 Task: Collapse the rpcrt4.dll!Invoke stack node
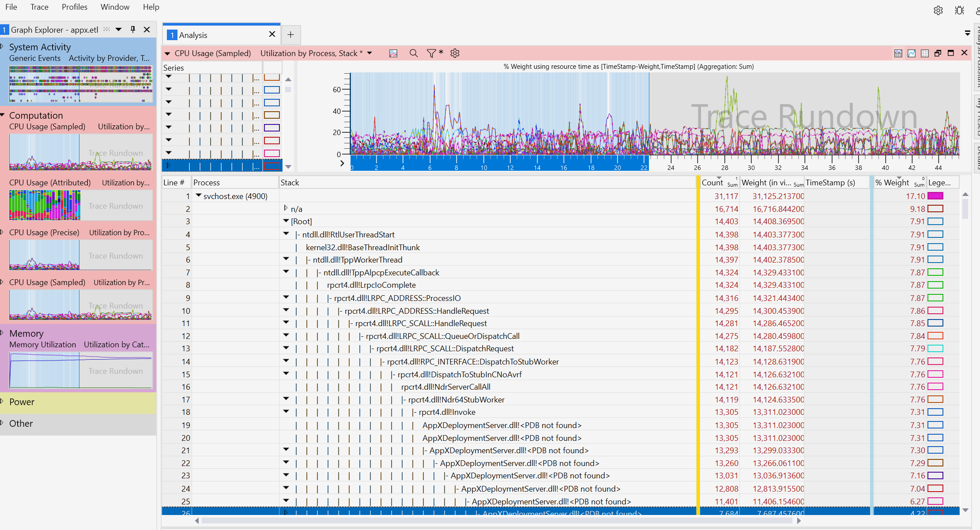pos(286,411)
